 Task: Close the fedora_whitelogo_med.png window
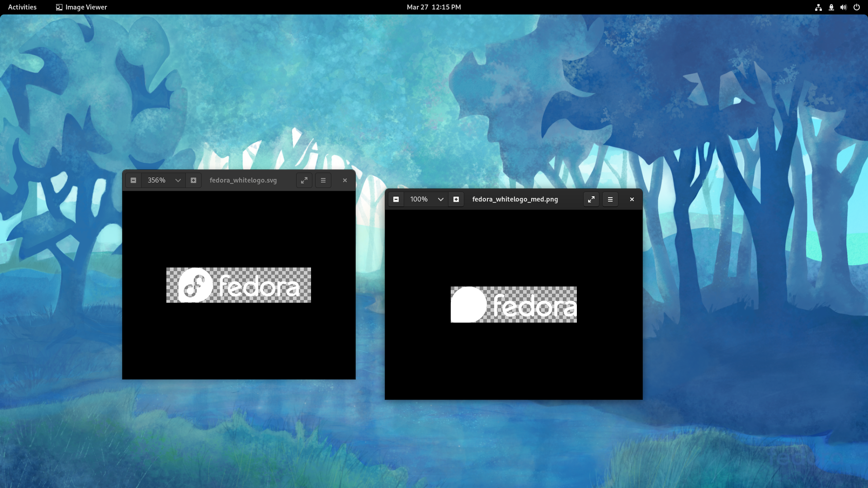632,199
